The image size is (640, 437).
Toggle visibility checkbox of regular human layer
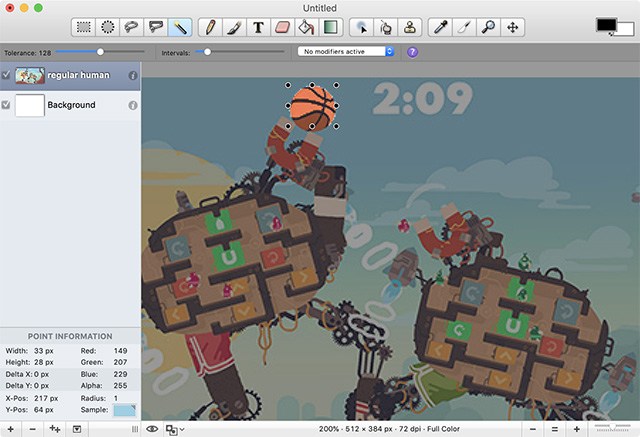(7, 75)
